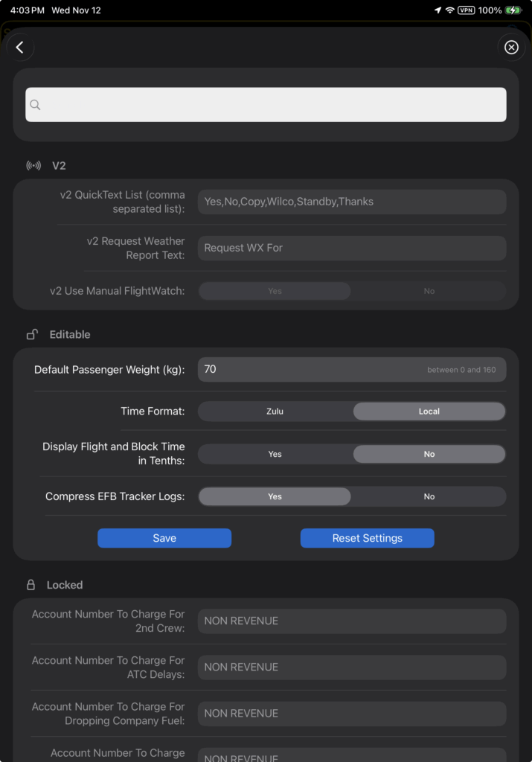
Task: Click the v2 QuickText List field
Action: (351, 202)
